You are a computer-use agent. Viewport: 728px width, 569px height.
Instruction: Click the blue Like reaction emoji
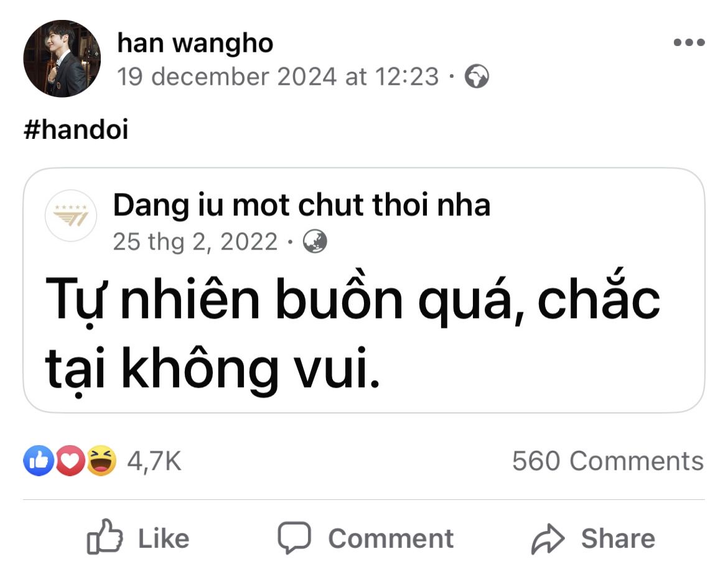39,460
